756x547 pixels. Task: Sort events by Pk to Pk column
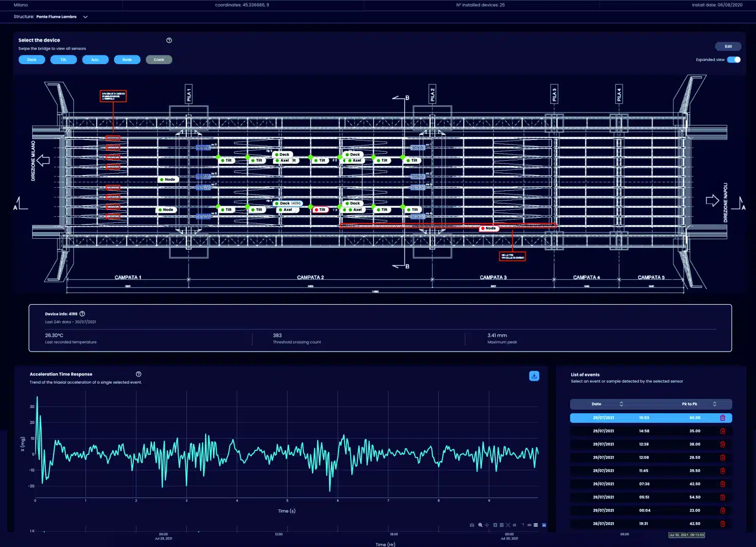click(714, 404)
